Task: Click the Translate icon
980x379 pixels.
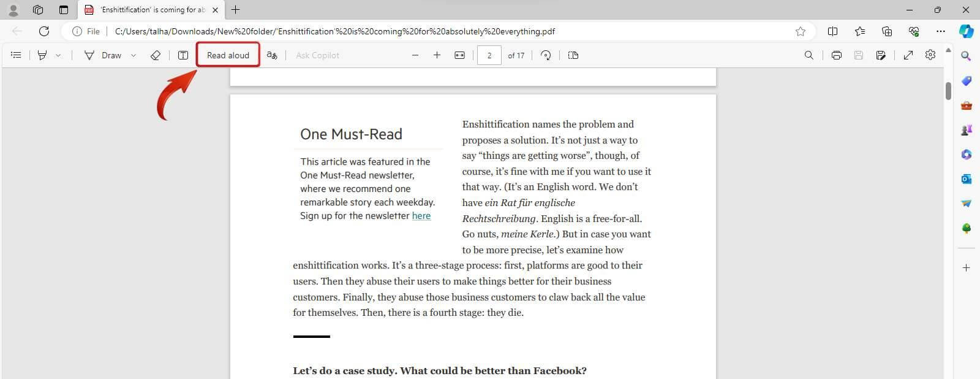Action: pyautogui.click(x=272, y=55)
